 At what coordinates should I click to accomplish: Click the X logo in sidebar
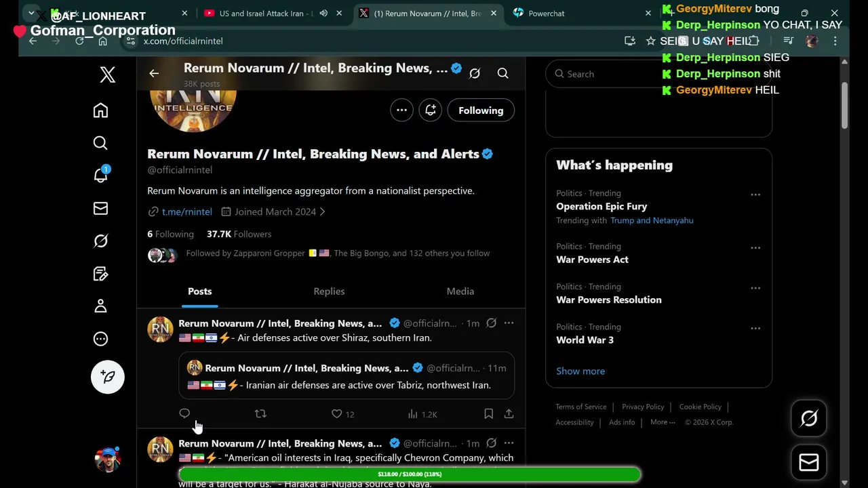pos(108,75)
